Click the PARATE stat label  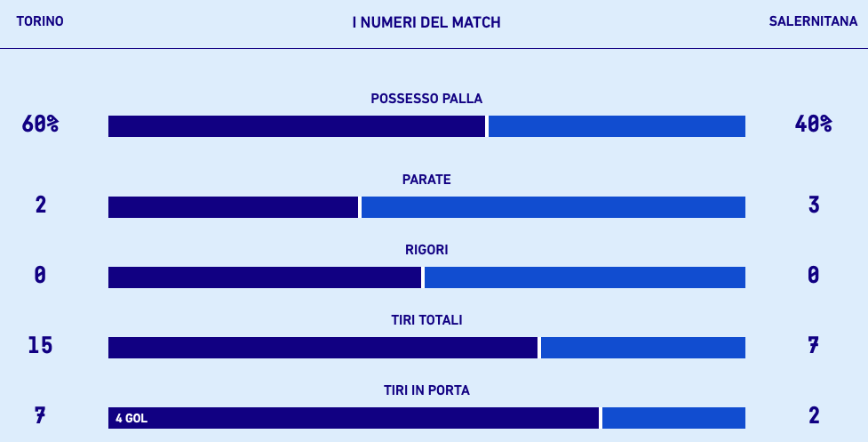(x=426, y=180)
